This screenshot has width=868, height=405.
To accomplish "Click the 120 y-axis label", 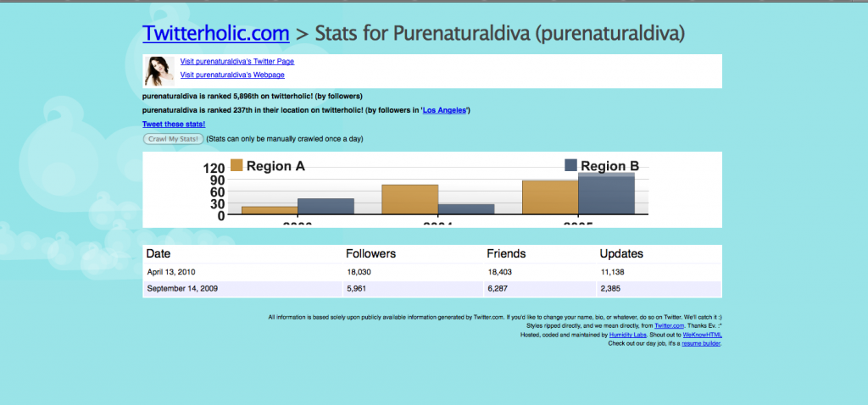I will pos(215,168).
